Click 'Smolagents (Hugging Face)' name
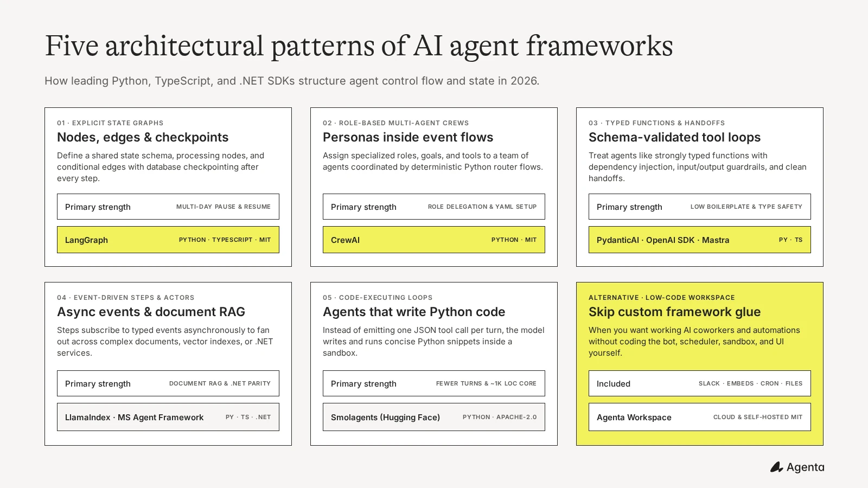This screenshot has width=868, height=488. (x=386, y=417)
